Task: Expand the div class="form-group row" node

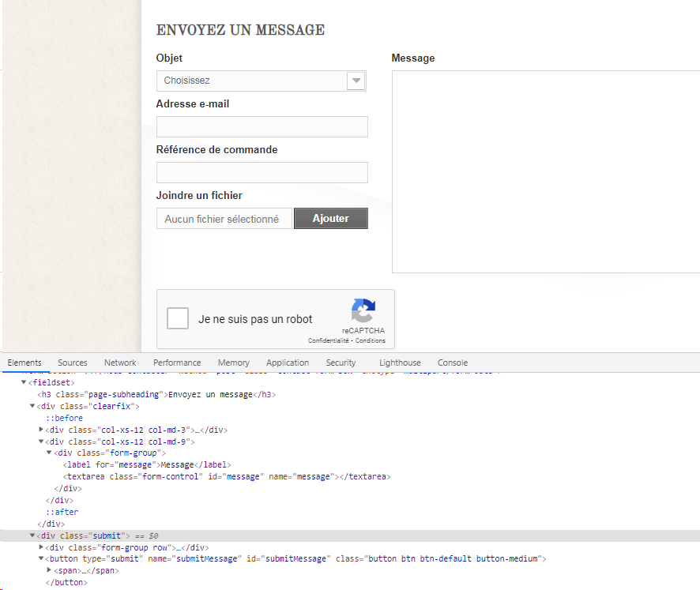Action: pyautogui.click(x=41, y=547)
